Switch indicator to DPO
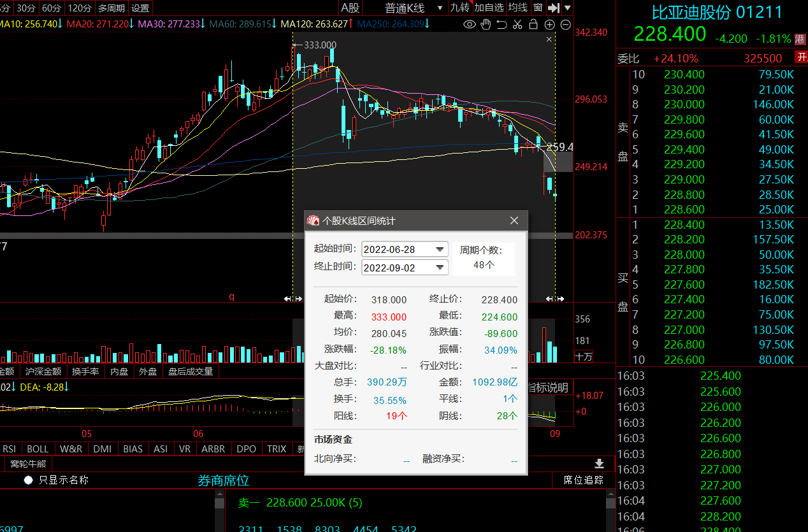808x532 pixels. (x=247, y=449)
